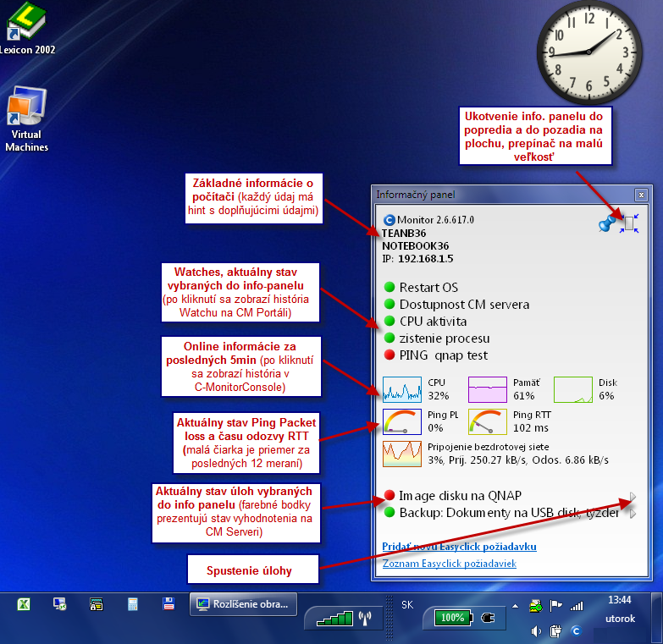Click the show desktop button at the taskbar end
663x644 pixels.
657,618
